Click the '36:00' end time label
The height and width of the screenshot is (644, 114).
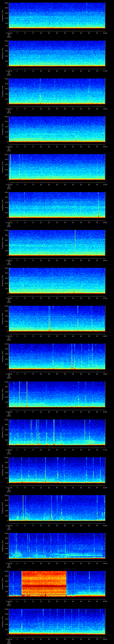tap(105, 260)
